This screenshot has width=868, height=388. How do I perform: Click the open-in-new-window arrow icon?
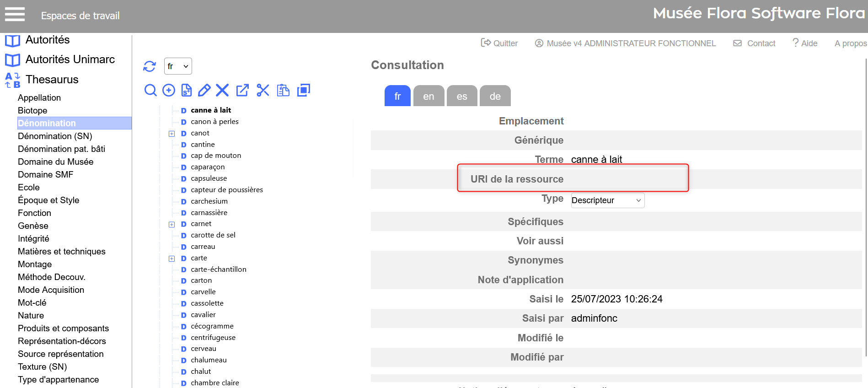tap(242, 90)
